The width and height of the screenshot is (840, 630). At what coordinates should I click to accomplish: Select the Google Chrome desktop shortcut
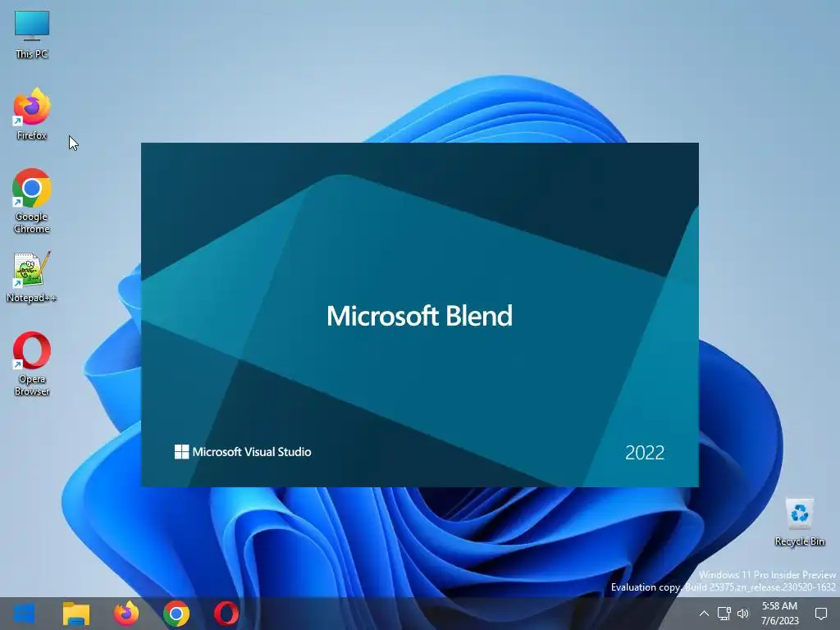(32, 201)
